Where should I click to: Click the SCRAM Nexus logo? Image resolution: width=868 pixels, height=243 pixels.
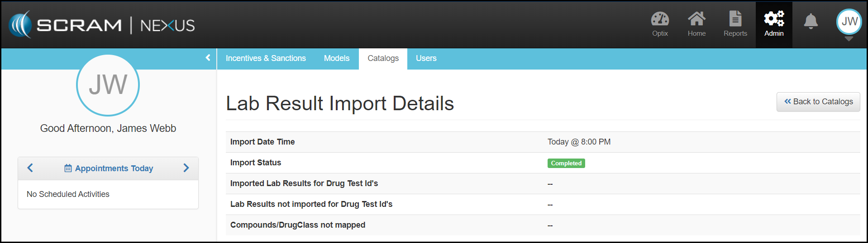[102, 25]
